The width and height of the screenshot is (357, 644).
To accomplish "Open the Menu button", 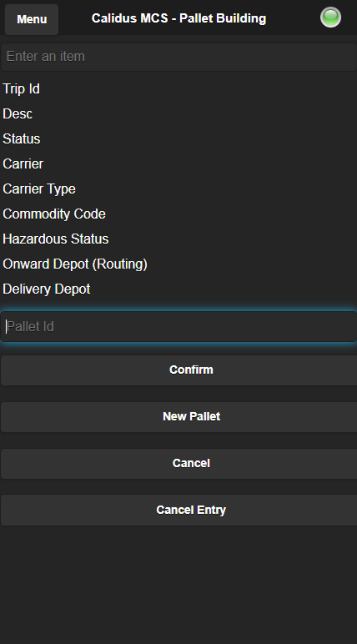I will pyautogui.click(x=32, y=19).
